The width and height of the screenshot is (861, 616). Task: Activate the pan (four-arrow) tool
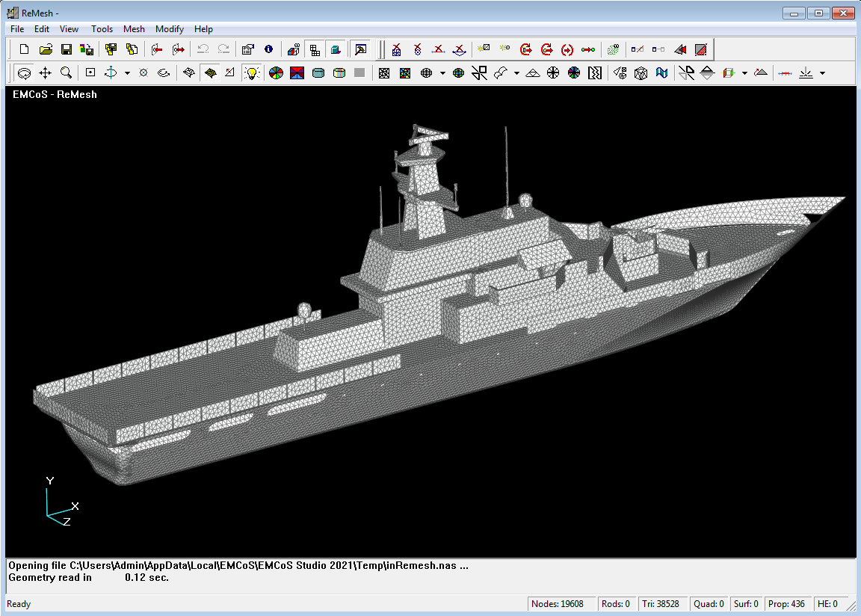pyautogui.click(x=45, y=73)
